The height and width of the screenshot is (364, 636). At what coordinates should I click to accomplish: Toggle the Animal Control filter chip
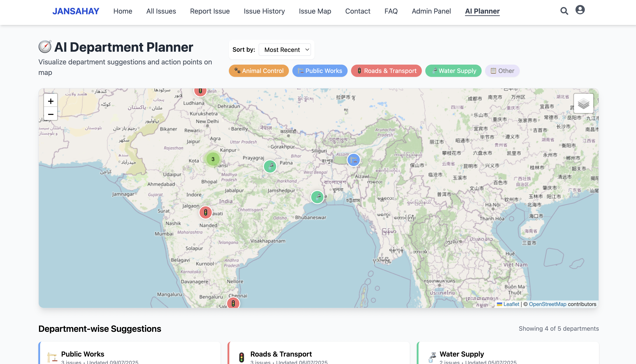click(259, 71)
